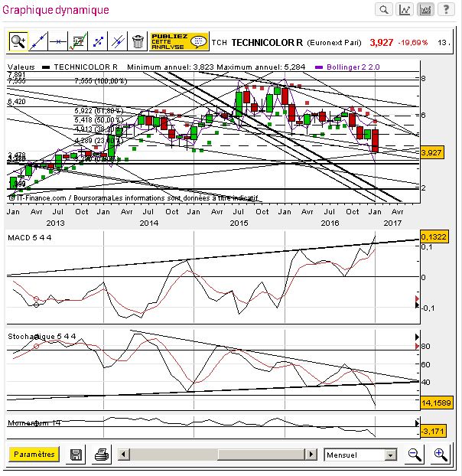Screen dimensions: 462x476
Task: Click the horizontal scrollbar thumb
Action: 262,455
